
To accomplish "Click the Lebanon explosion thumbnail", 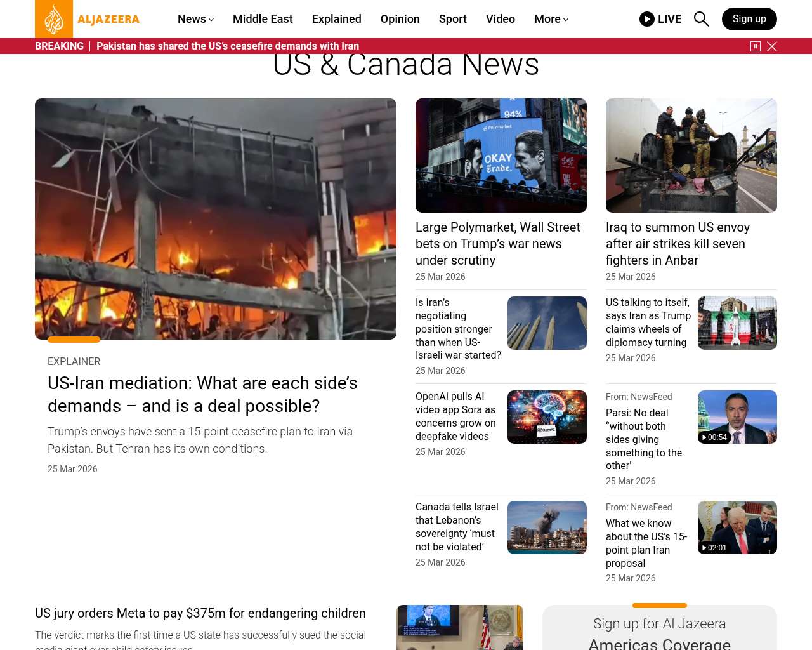I will click(547, 527).
